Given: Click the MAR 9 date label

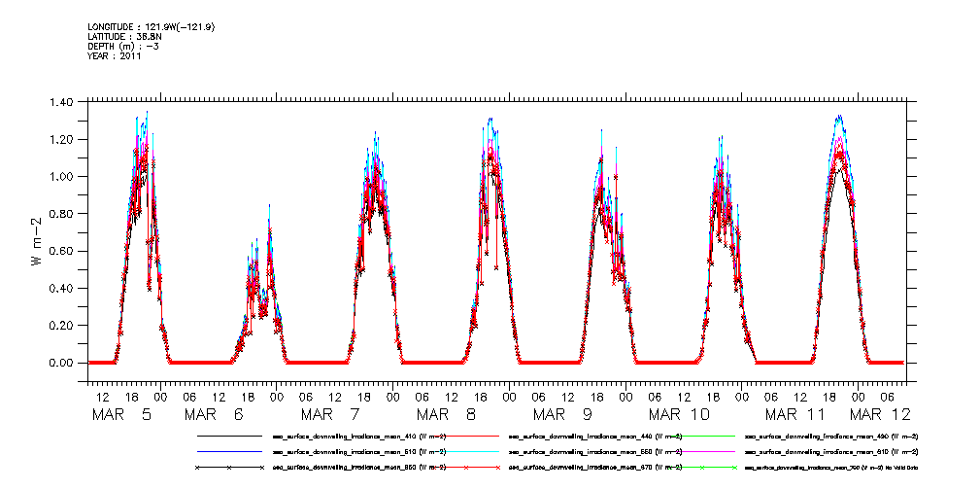Looking at the screenshot, I should point(563,415).
